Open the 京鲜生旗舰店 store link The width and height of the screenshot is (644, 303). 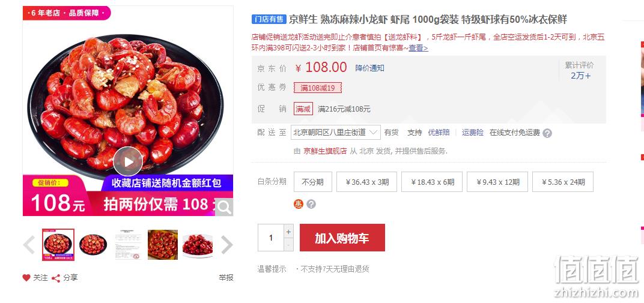(x=325, y=151)
